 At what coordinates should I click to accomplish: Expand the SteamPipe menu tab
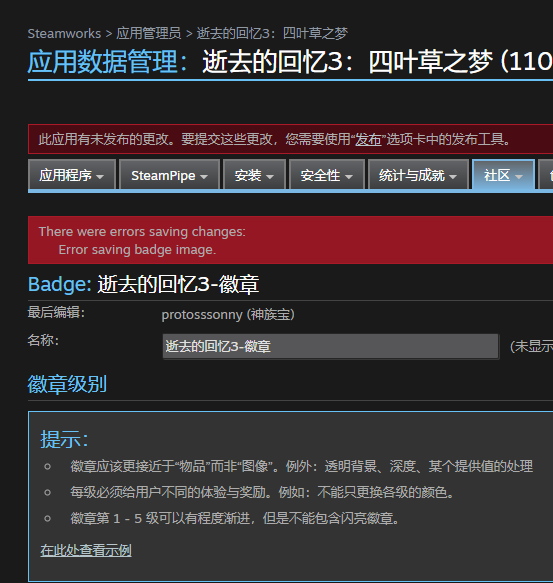[170, 175]
